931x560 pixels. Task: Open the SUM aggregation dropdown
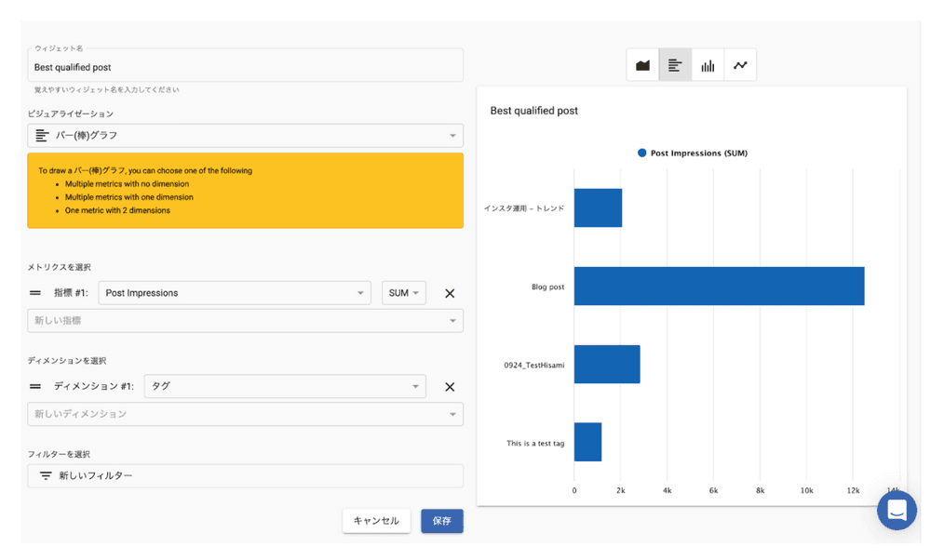click(403, 293)
